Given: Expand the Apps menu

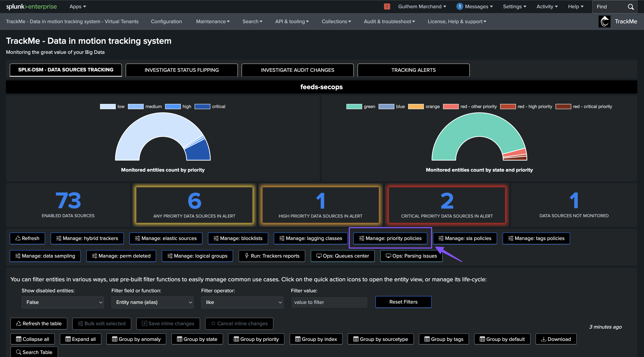Looking at the screenshot, I should pyautogui.click(x=78, y=7).
